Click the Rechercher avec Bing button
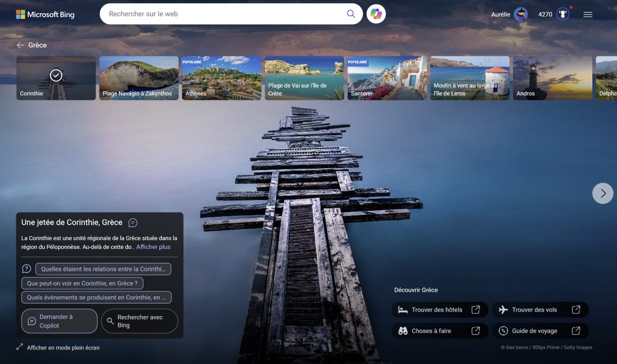This screenshot has height=364, width=617. pos(140,321)
